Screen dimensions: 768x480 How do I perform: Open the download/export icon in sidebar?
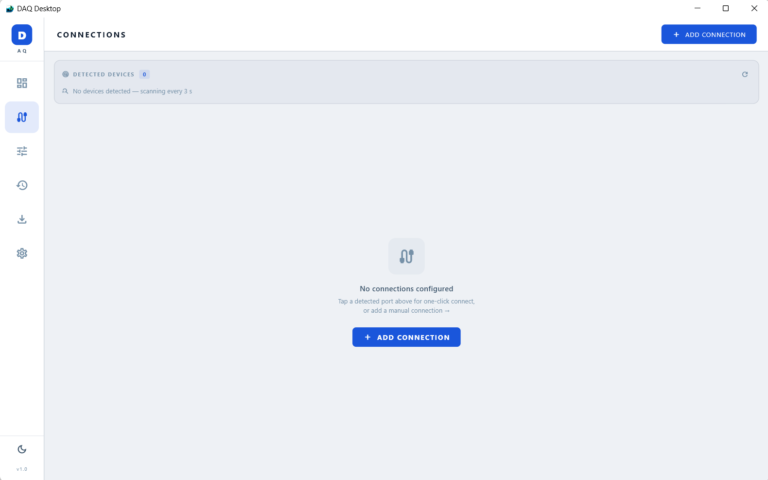pyautogui.click(x=22, y=219)
